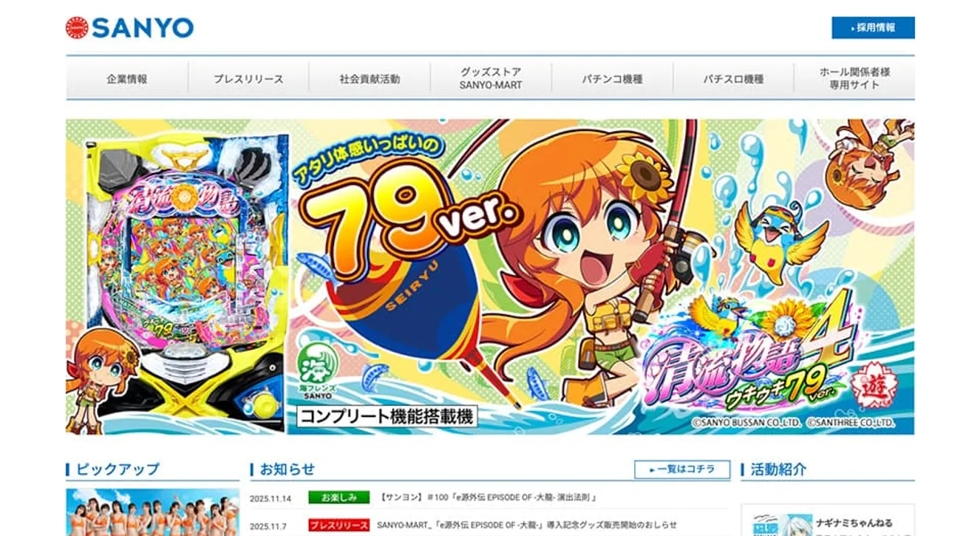This screenshot has width=980, height=536.
Task: Go to 社会貢献活動 in navigation bar
Action: click(370, 78)
